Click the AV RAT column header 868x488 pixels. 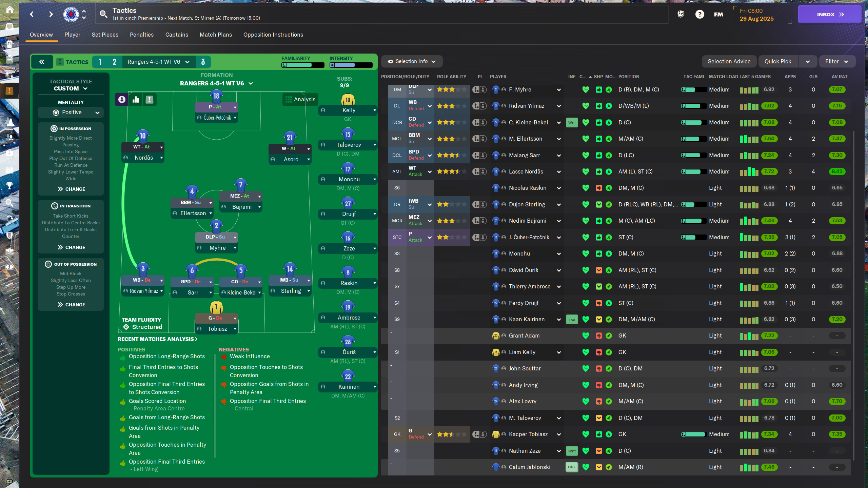(840, 77)
